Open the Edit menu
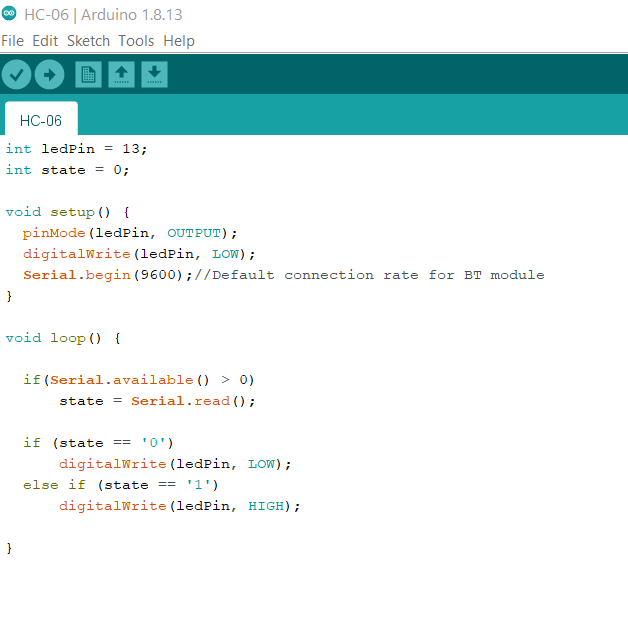The image size is (628, 641). pos(45,41)
